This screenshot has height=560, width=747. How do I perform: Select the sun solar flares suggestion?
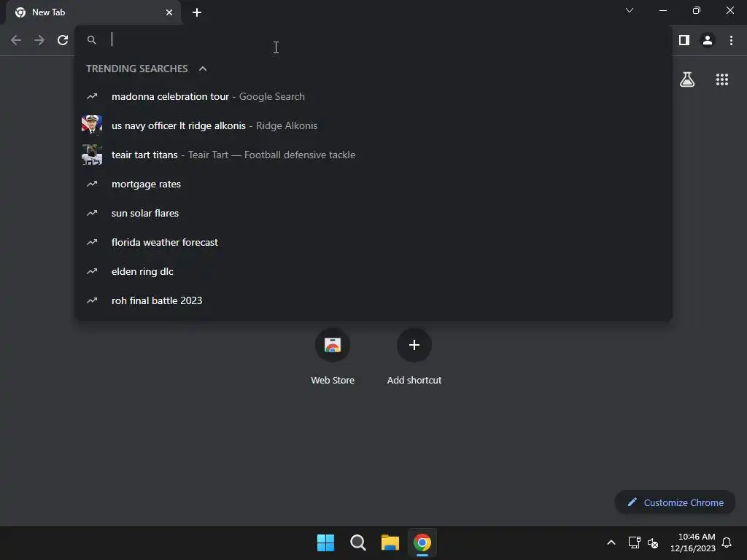click(373, 213)
